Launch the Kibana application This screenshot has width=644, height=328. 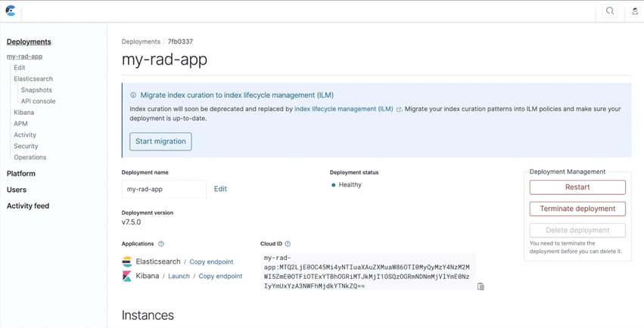[x=179, y=276]
